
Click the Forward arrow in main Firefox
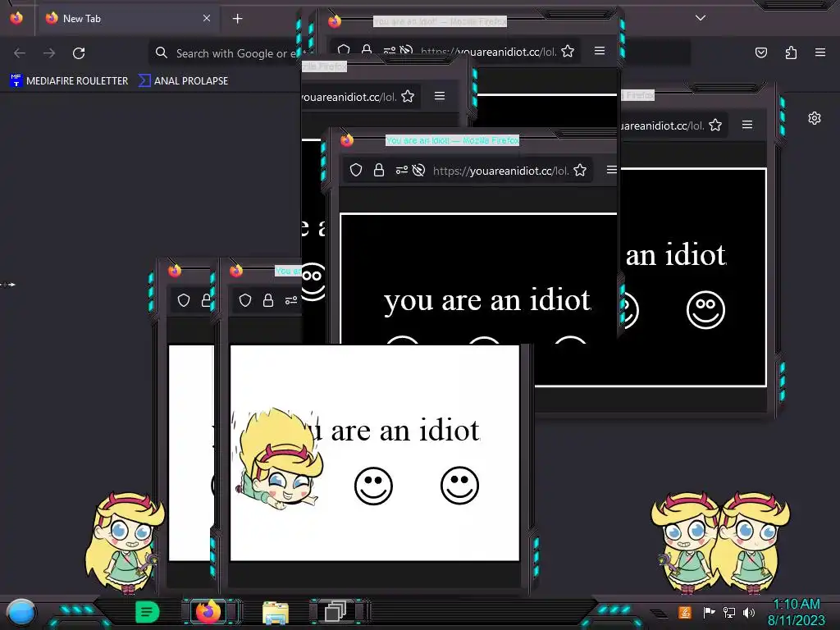(49, 53)
